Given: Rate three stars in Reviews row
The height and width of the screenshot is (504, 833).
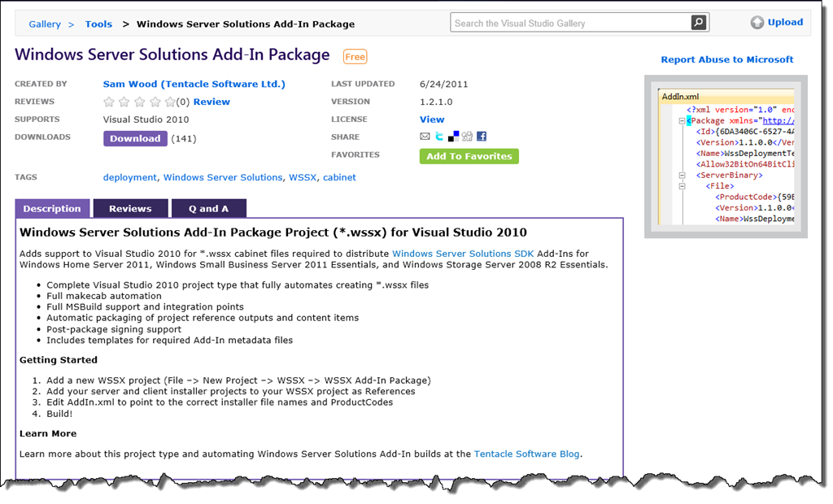Looking at the screenshot, I should (140, 102).
